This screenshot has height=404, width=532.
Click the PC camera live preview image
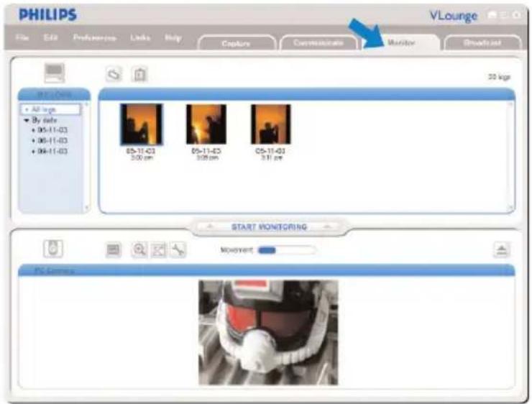coord(268,332)
